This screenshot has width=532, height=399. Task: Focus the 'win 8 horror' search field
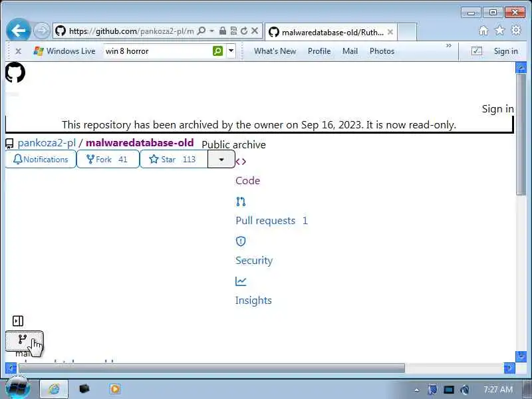coord(158,51)
